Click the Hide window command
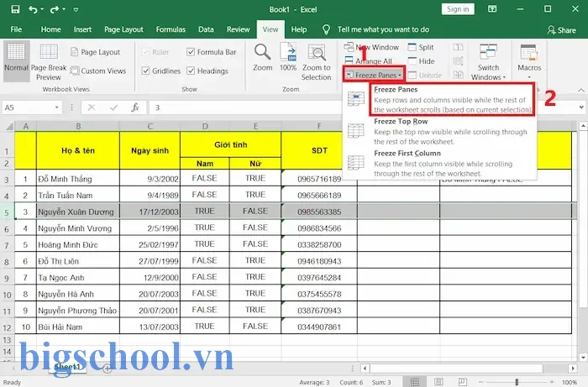588x387 pixels. 422,61
